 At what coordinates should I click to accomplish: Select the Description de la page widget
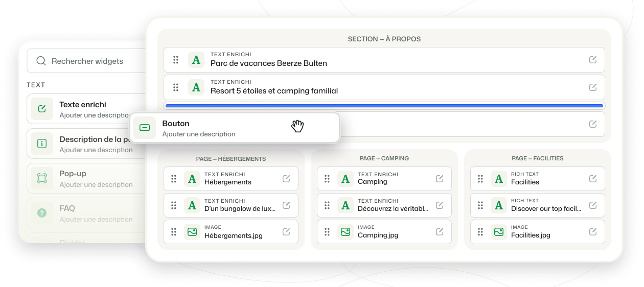point(87,143)
